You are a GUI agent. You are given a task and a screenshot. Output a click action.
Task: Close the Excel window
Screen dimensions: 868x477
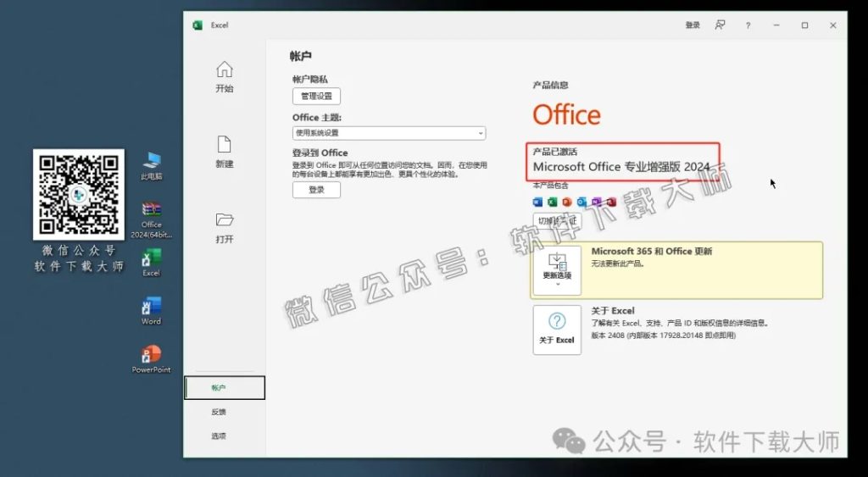tap(832, 25)
